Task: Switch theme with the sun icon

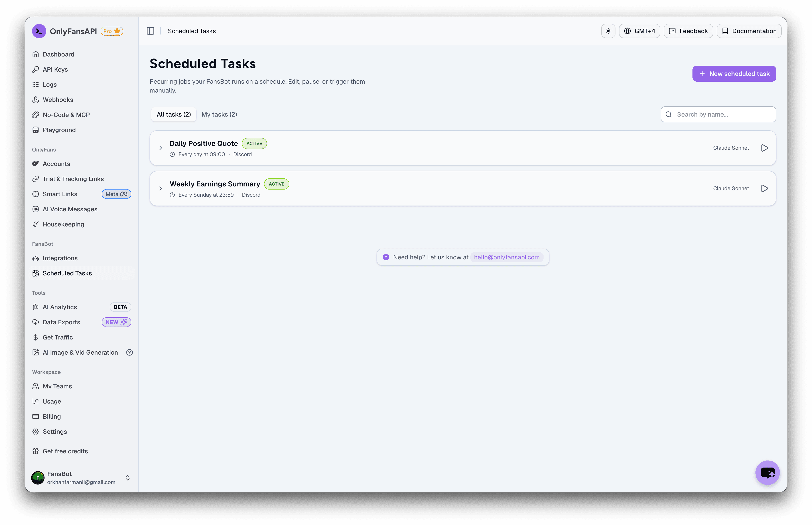Action: click(608, 31)
